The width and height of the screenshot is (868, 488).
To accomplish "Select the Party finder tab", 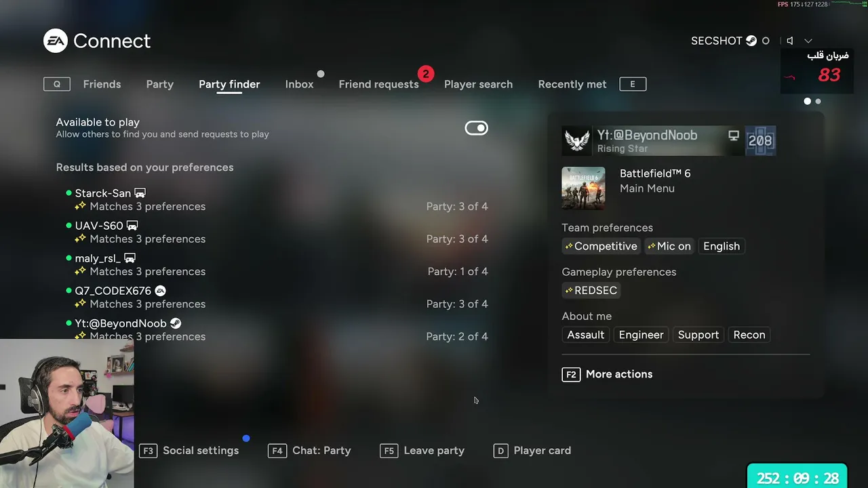I will (229, 84).
